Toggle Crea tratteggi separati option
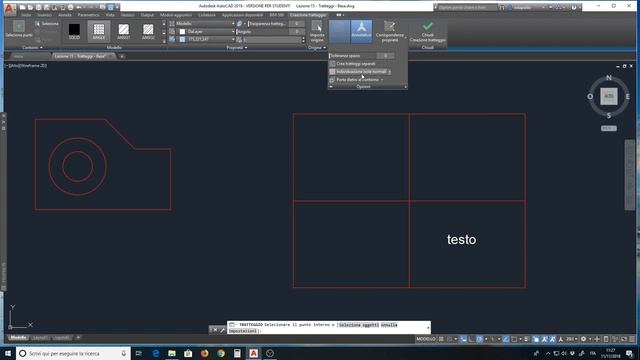This screenshot has height=360, width=640. pos(353,64)
